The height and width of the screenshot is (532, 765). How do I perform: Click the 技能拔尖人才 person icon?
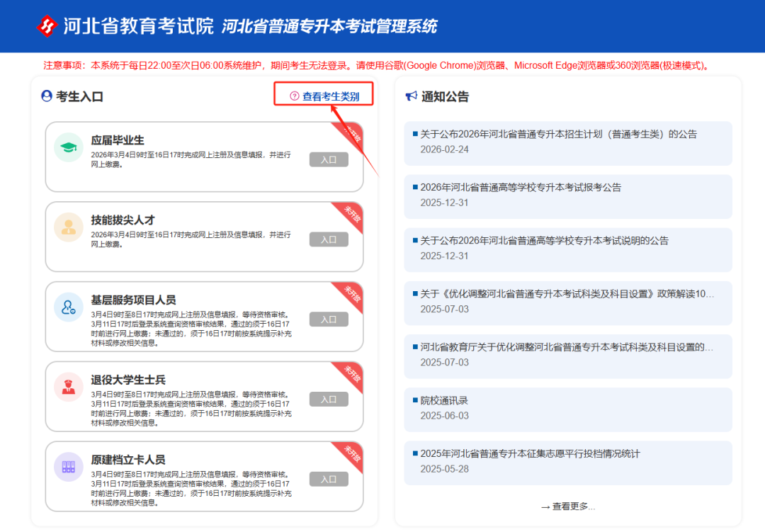coord(69,227)
